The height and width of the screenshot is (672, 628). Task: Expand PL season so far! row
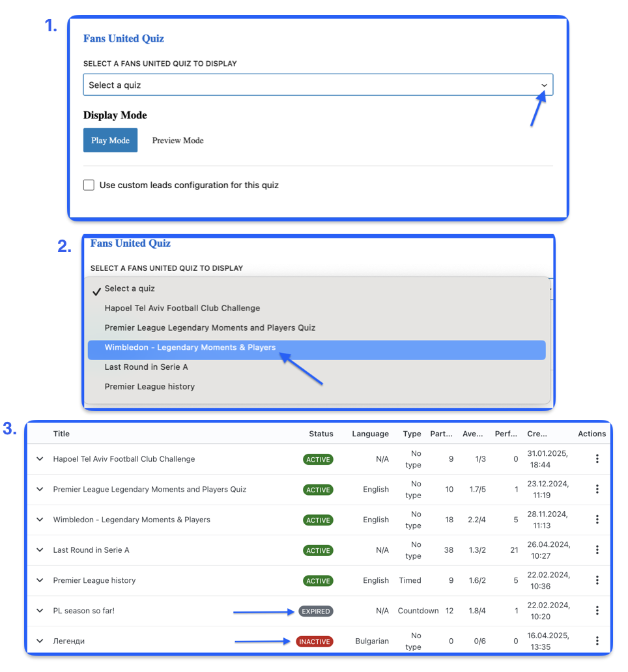point(40,611)
